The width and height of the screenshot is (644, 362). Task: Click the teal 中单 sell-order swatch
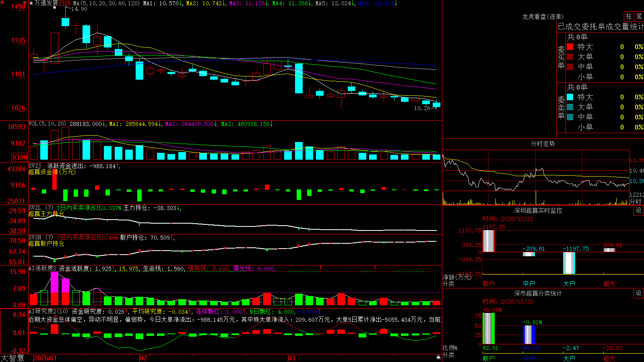[x=570, y=117]
